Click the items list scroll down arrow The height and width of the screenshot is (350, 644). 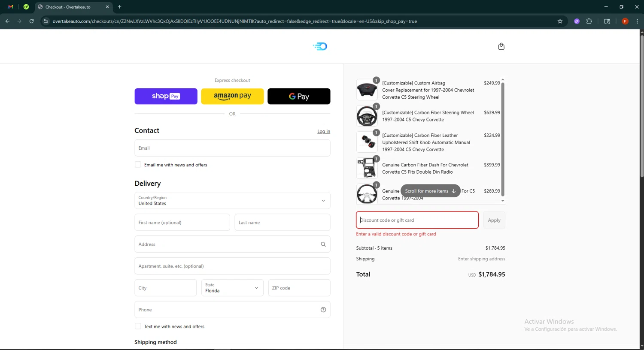click(x=503, y=201)
